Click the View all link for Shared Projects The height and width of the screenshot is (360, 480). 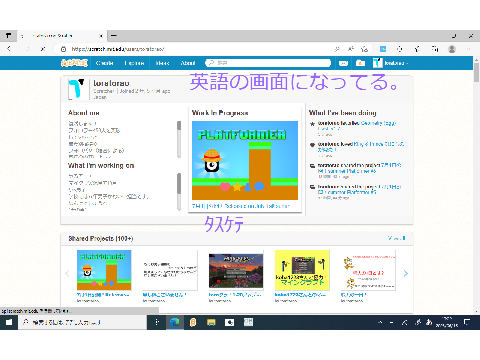[x=397, y=238]
